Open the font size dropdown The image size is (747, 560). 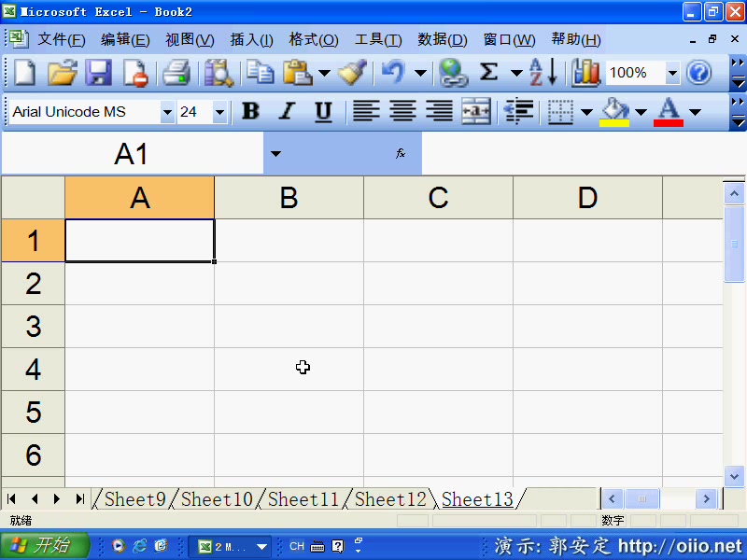[x=219, y=111]
